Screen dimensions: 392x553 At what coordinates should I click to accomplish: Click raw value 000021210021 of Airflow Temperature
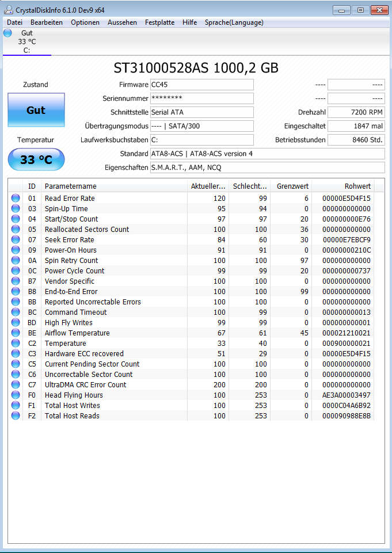click(x=347, y=333)
